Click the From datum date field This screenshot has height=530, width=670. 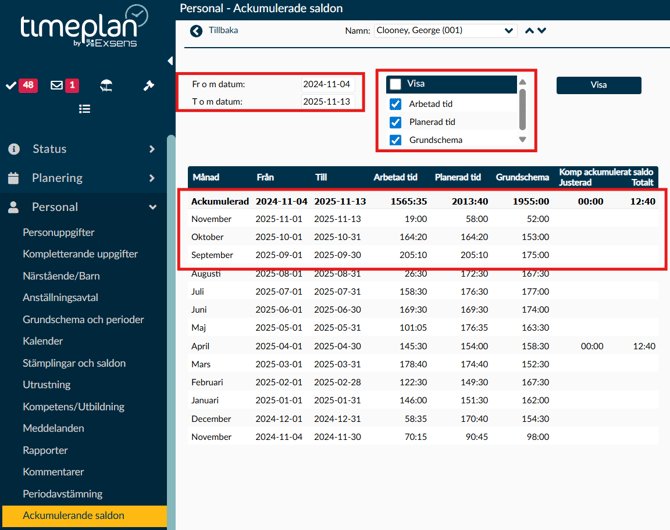[327, 84]
